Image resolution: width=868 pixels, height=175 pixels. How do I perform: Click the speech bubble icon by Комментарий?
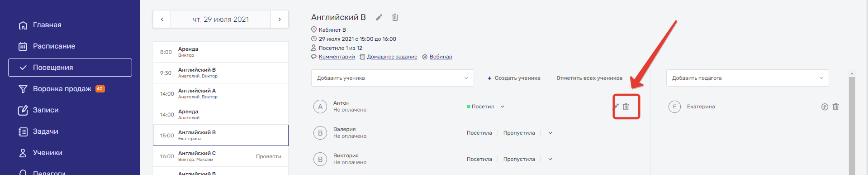click(314, 57)
